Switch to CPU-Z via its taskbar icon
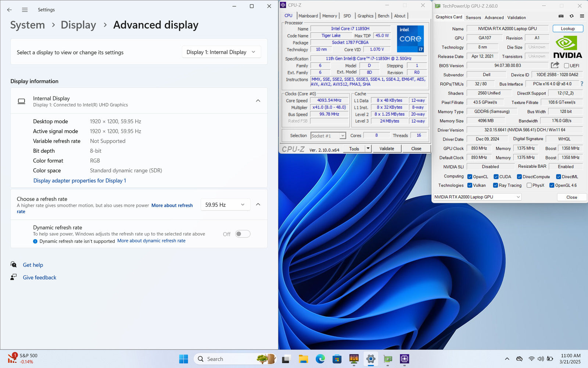This screenshot has height=368, width=588. [405, 359]
